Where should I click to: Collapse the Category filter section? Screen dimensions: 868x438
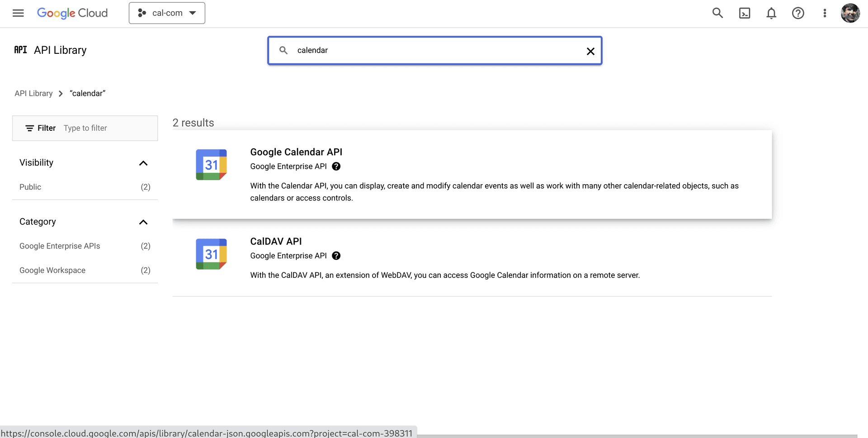tap(143, 222)
